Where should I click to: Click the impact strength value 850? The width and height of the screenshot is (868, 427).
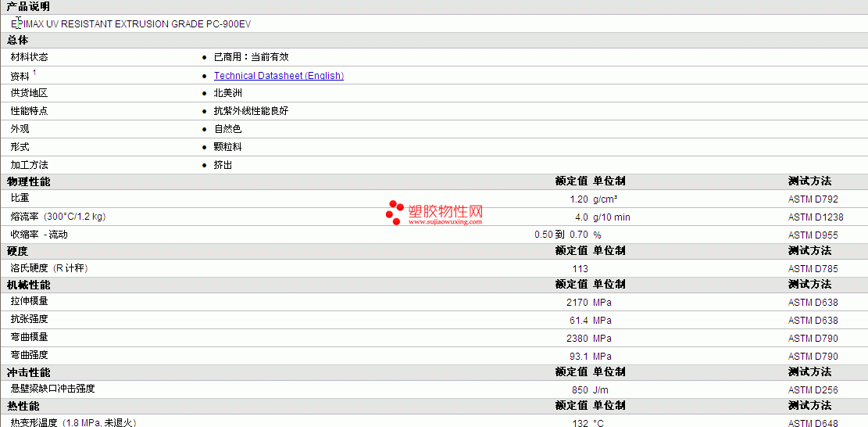click(x=580, y=390)
